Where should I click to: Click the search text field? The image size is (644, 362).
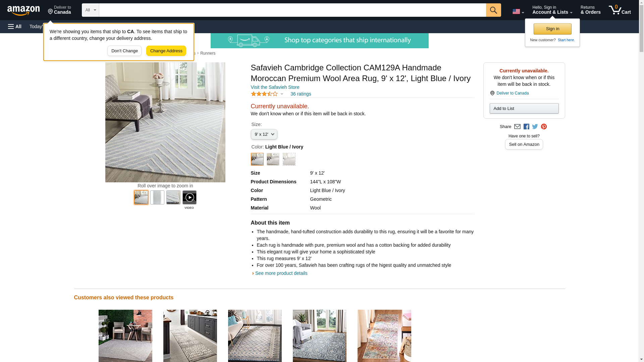292,10
